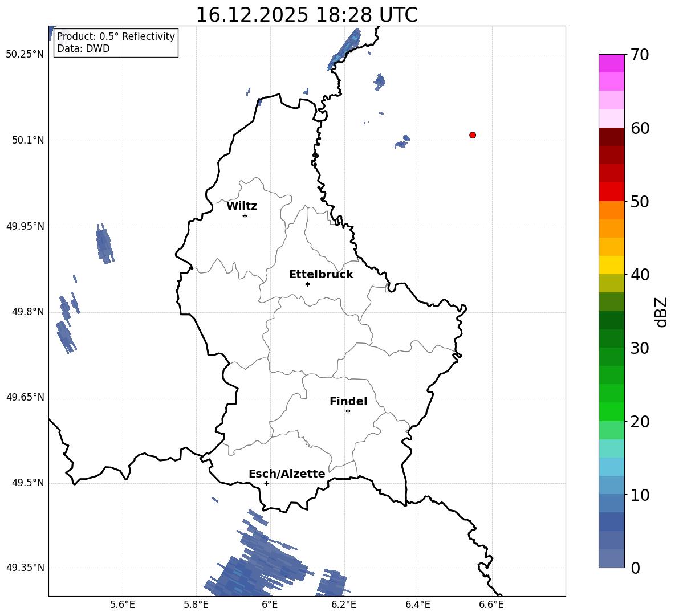Click the 6.2°E longitude label
Screen dimensions: 675x616
(344, 605)
